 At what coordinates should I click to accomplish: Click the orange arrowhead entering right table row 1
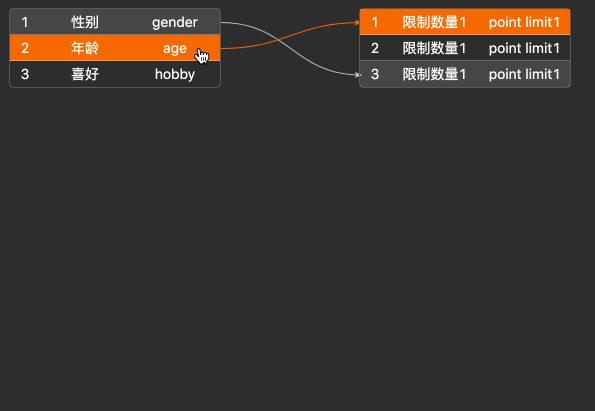tap(357, 22)
